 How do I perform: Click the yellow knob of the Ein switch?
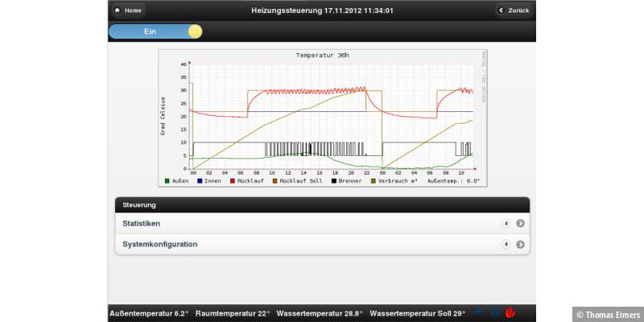[195, 31]
